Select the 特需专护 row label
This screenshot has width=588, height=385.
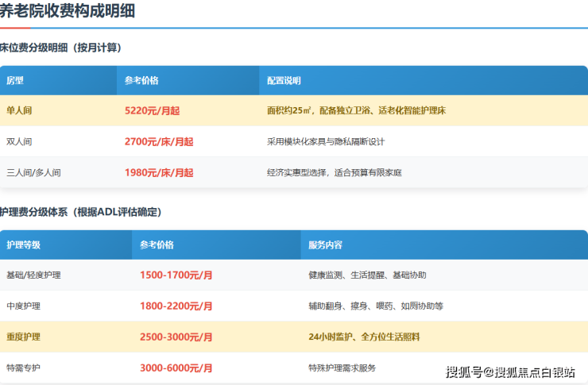pos(23,368)
